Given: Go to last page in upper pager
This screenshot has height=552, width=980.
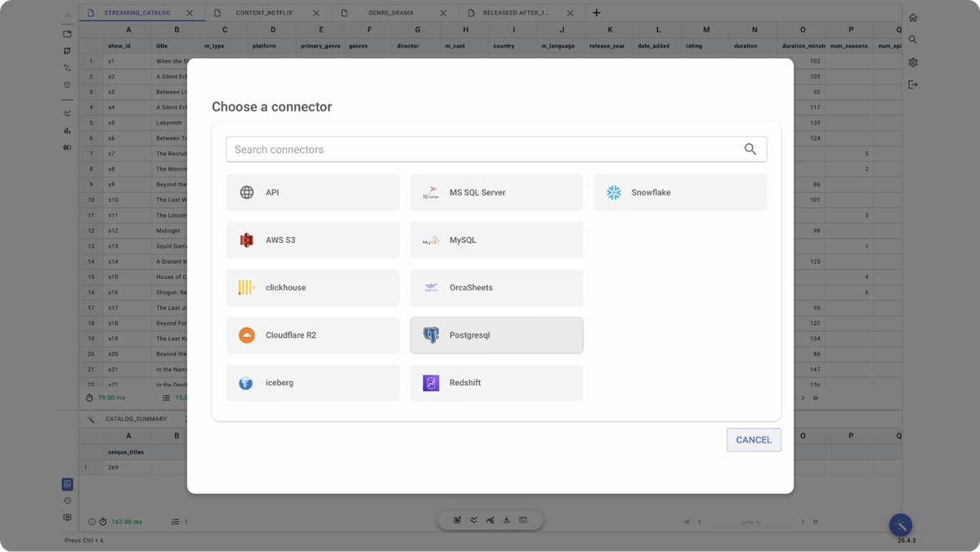Looking at the screenshot, I should (x=816, y=398).
